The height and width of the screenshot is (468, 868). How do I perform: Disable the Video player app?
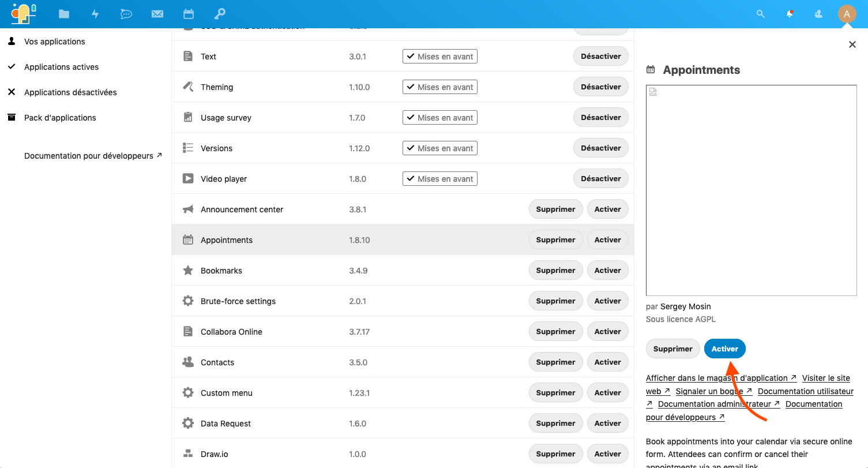point(601,178)
